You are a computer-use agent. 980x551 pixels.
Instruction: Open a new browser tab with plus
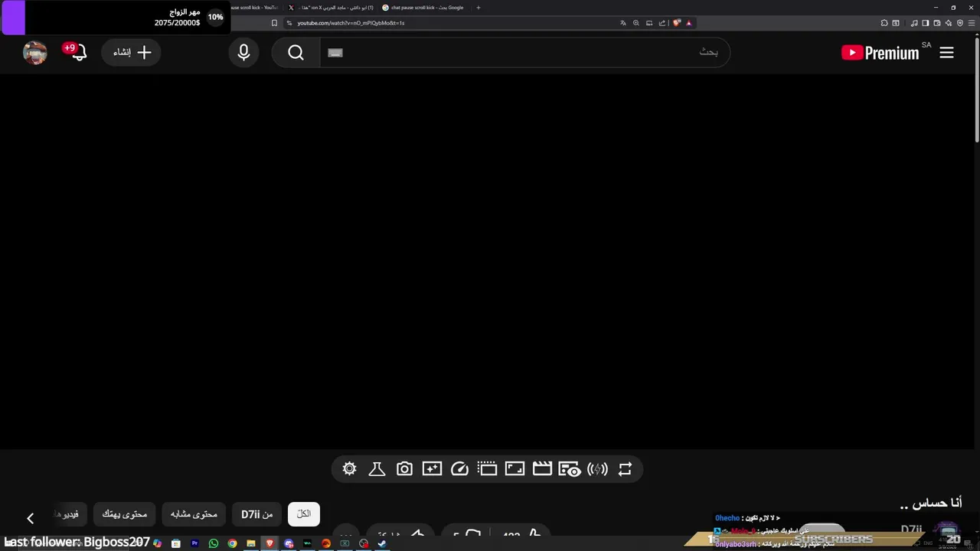click(x=479, y=8)
